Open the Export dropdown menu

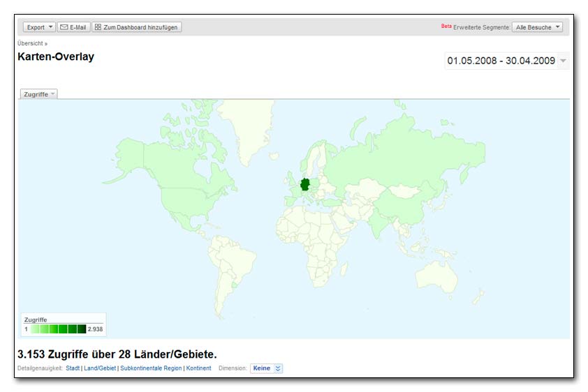(39, 27)
